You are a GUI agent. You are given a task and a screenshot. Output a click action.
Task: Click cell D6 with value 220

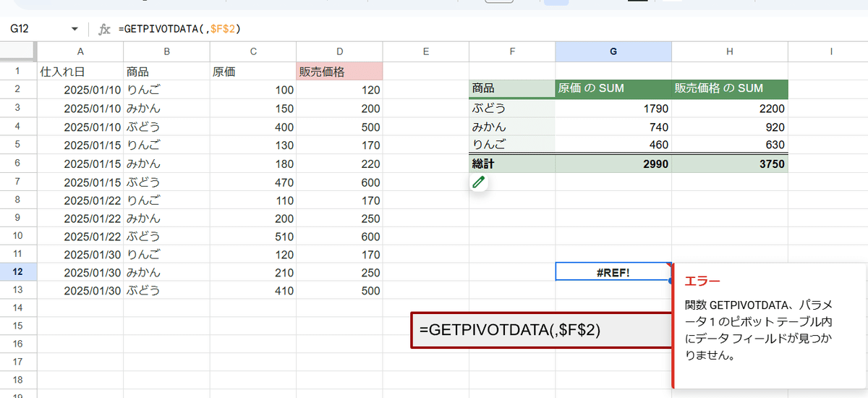tap(339, 164)
